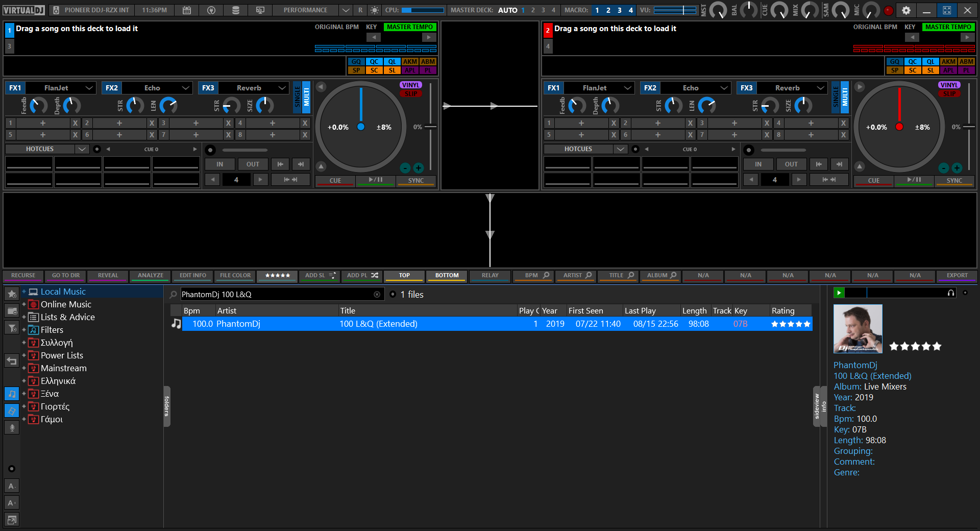Select the Mainstream folder in the browser

[63, 368]
